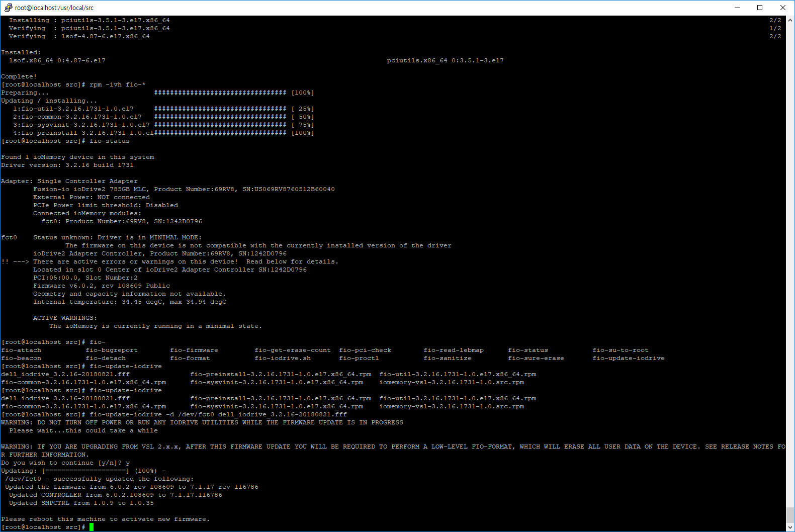Click the 'Updating:' 100% progress bar line
Screen dimensions: 795x532
(x=83, y=471)
